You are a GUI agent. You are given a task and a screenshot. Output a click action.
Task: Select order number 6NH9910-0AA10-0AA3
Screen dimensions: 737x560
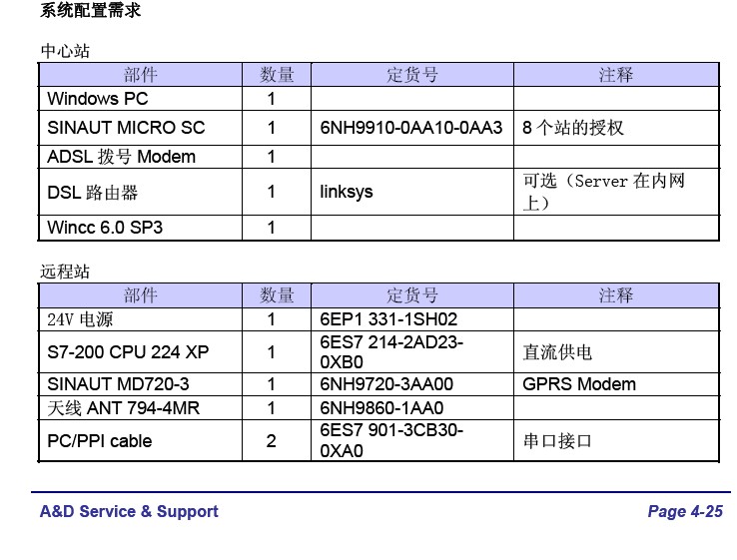click(x=411, y=128)
